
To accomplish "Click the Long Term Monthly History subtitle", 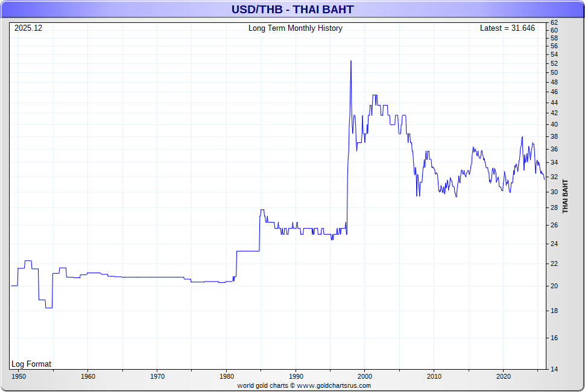I will click(x=295, y=28).
